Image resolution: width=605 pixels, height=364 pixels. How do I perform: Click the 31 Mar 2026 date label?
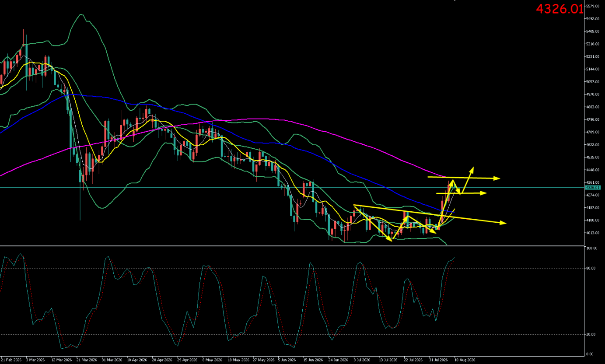tap(112, 360)
